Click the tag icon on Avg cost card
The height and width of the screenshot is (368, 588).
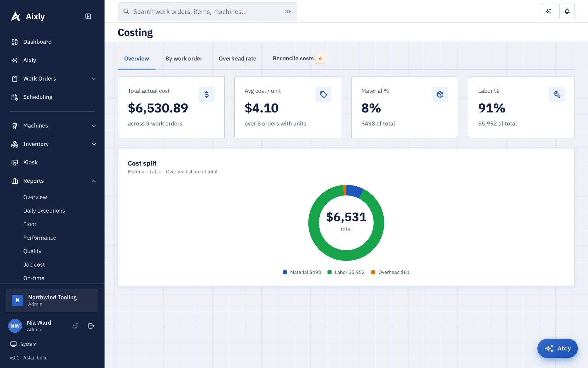tap(323, 95)
